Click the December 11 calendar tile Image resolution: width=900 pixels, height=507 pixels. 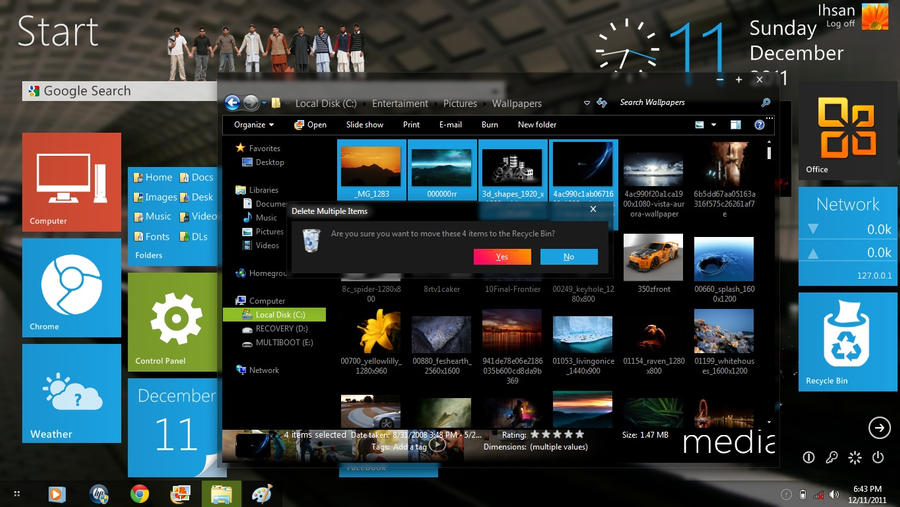173,427
